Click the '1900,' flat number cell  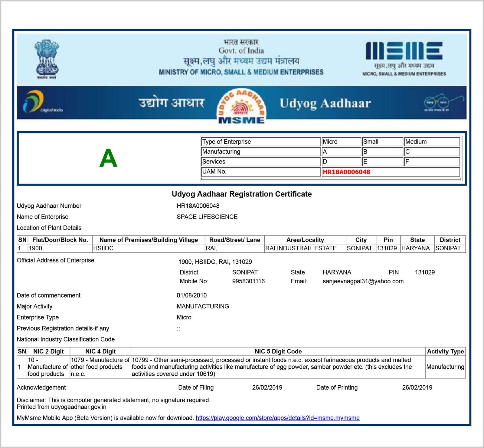coord(60,248)
